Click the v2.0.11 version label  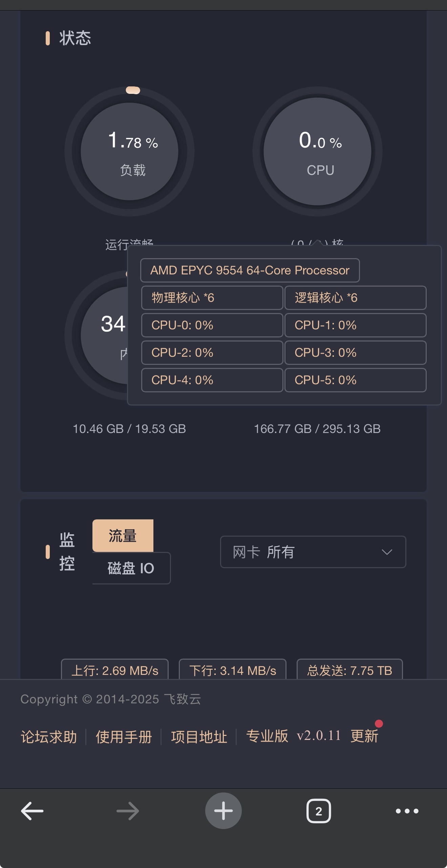click(319, 736)
